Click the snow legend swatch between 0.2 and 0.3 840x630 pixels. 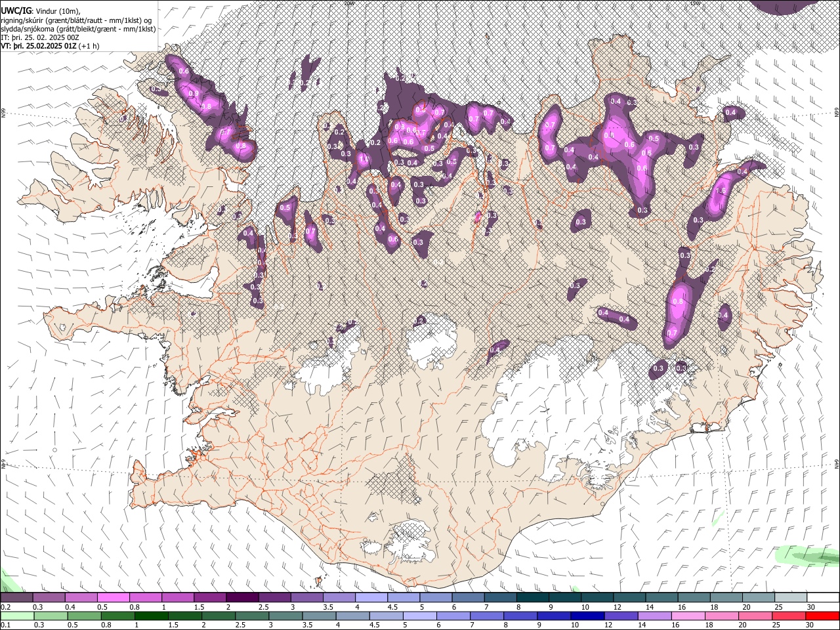pyautogui.click(x=16, y=598)
